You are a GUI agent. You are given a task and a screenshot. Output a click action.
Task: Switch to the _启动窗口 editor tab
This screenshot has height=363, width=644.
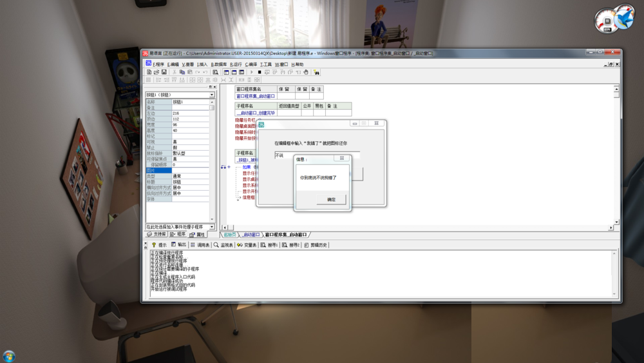point(251,235)
